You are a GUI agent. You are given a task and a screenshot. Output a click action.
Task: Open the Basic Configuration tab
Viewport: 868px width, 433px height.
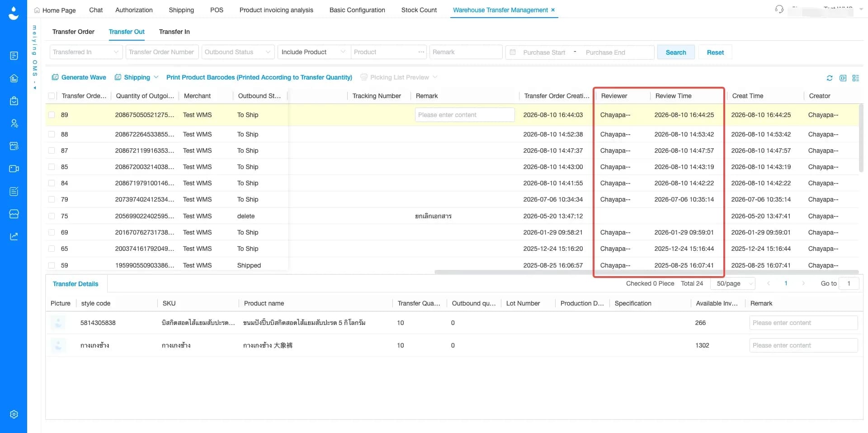click(x=357, y=10)
